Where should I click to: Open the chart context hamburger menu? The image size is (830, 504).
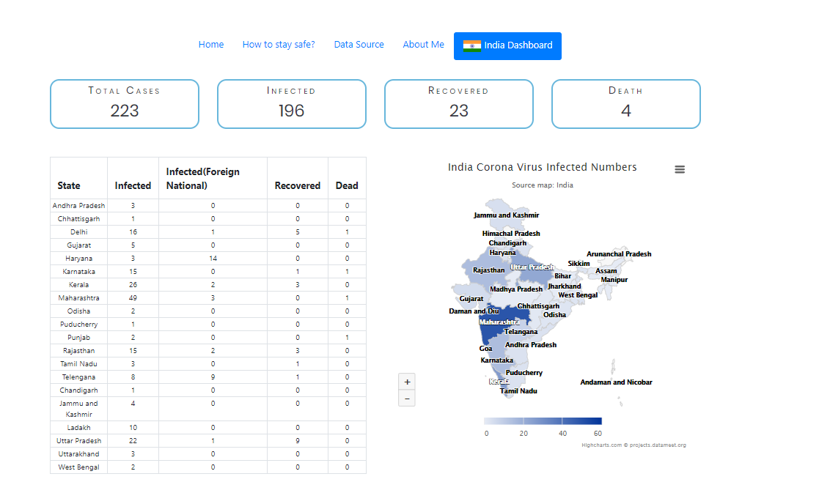[x=680, y=169]
